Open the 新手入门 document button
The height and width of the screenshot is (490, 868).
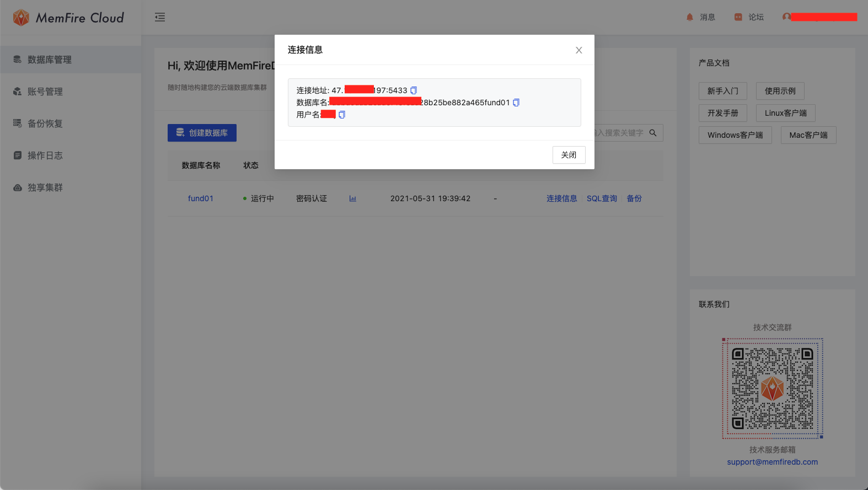[723, 91]
